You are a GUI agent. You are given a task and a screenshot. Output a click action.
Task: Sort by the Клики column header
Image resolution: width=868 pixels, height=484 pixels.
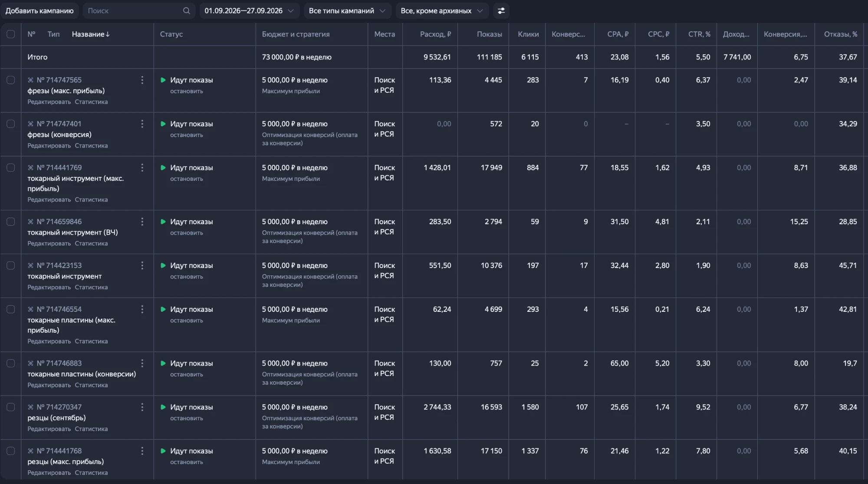528,34
